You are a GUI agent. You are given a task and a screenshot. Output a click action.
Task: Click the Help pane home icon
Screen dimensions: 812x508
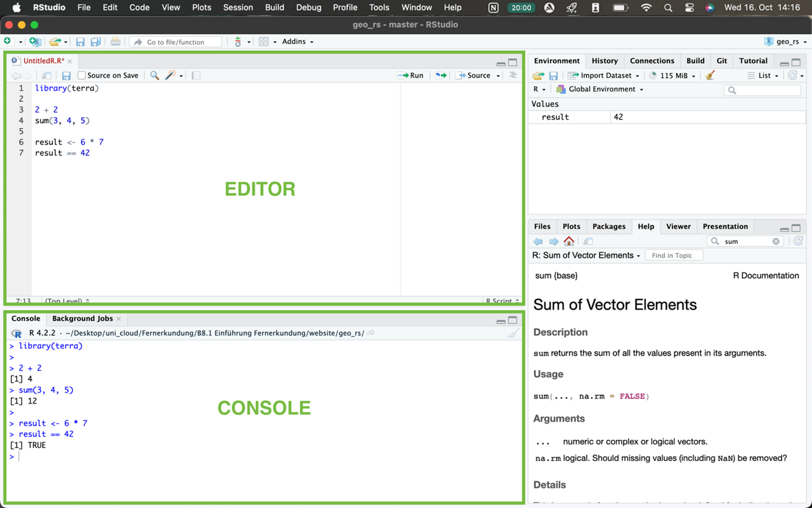(569, 241)
